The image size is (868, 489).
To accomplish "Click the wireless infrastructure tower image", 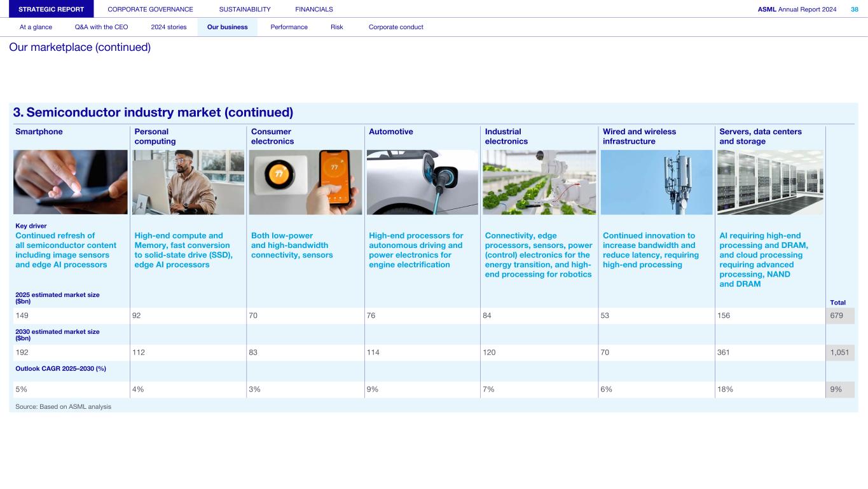I will pos(656,183).
